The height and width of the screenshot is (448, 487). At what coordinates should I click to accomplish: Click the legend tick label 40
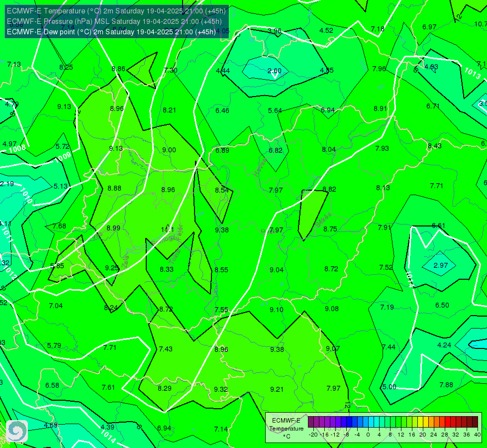pos(478,435)
